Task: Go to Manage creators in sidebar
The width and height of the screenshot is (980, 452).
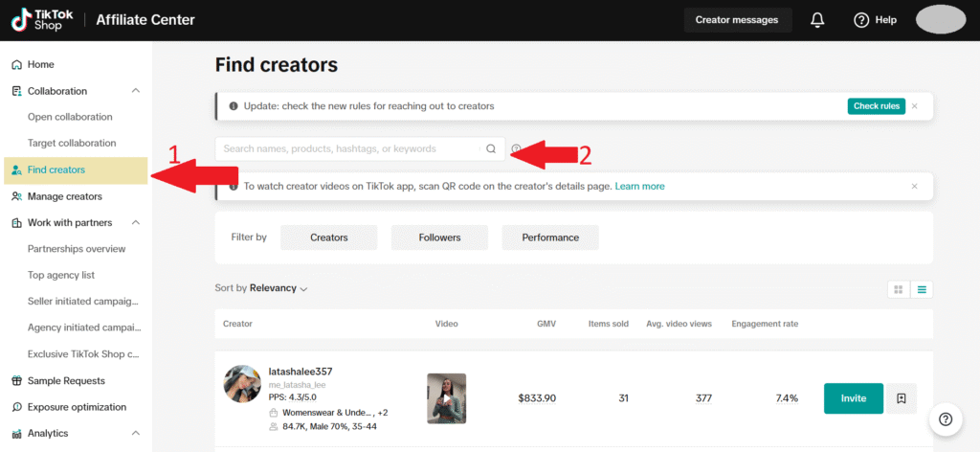Action: (64, 196)
